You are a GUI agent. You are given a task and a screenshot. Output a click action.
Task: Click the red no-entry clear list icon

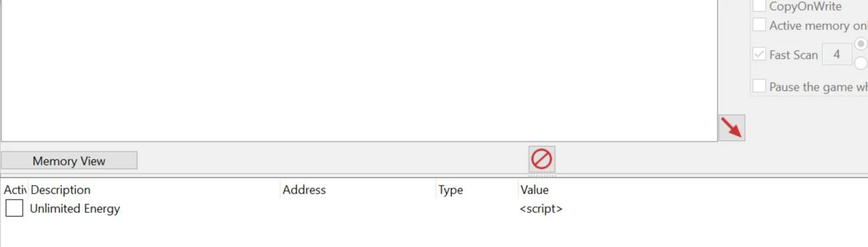click(542, 159)
